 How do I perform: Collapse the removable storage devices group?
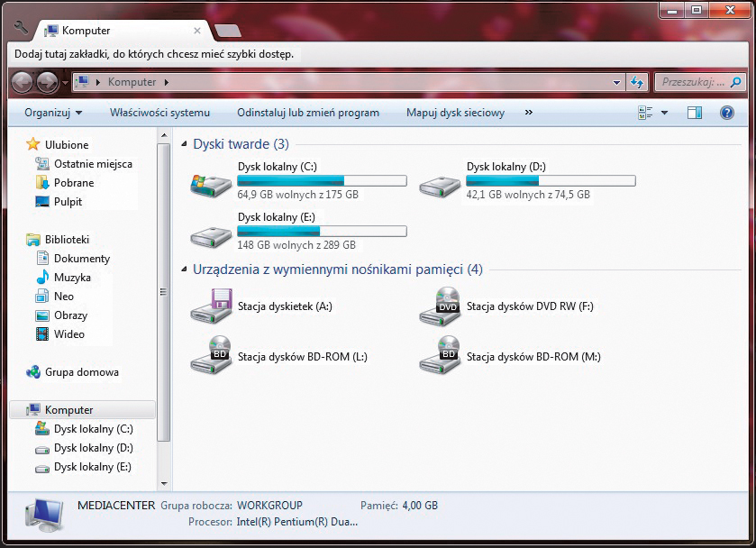pos(185,269)
